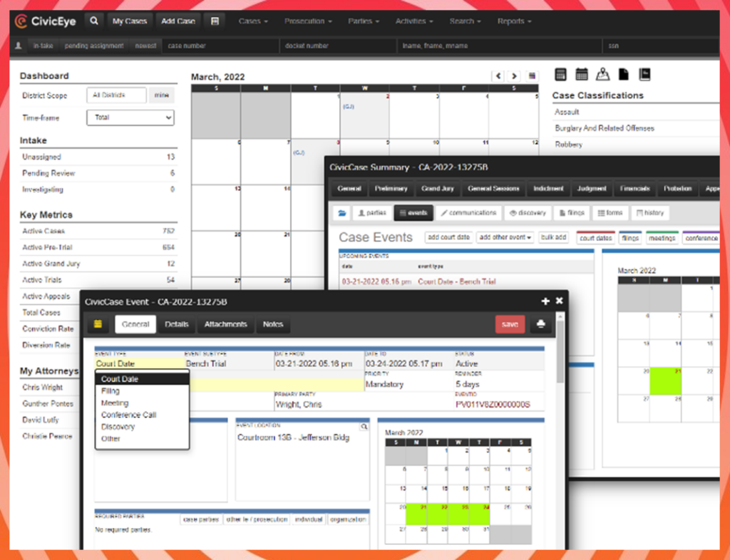Open the Cases menu in the navigation bar
This screenshot has height=560, width=730.
tap(253, 21)
